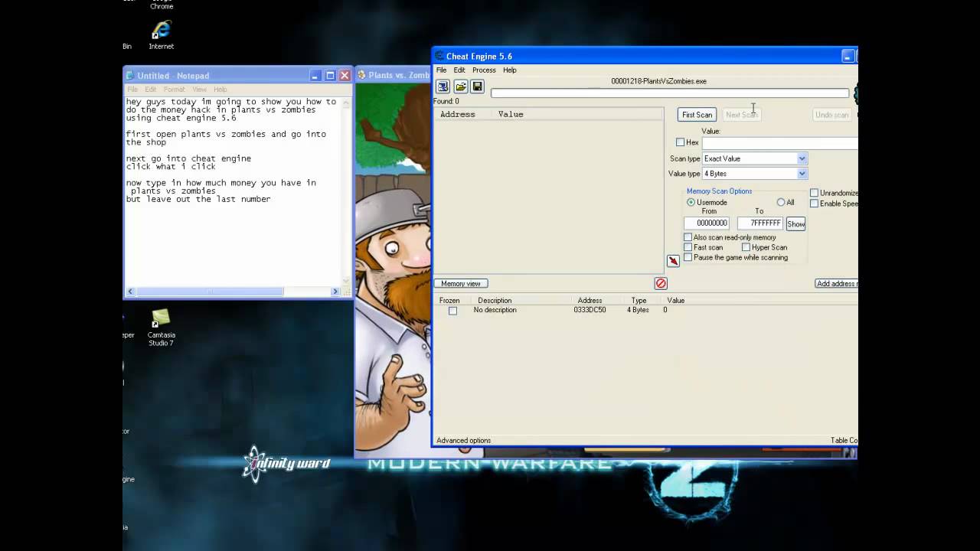Click the Notepad title bar icon
Screen dimensions: 980x551
click(130, 75)
